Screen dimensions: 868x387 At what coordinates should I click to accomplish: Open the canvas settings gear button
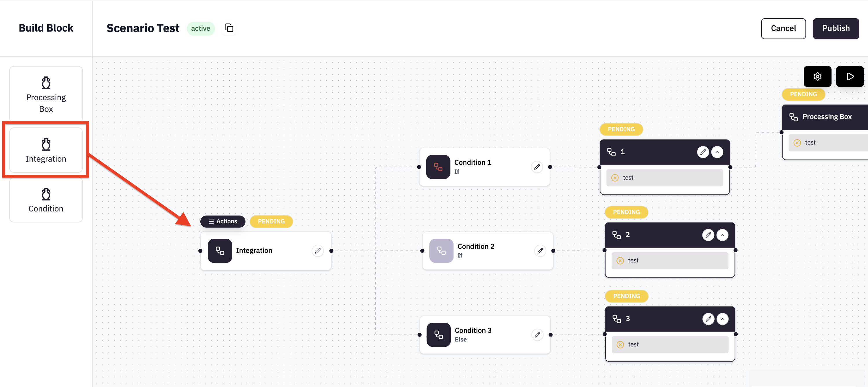pos(817,76)
